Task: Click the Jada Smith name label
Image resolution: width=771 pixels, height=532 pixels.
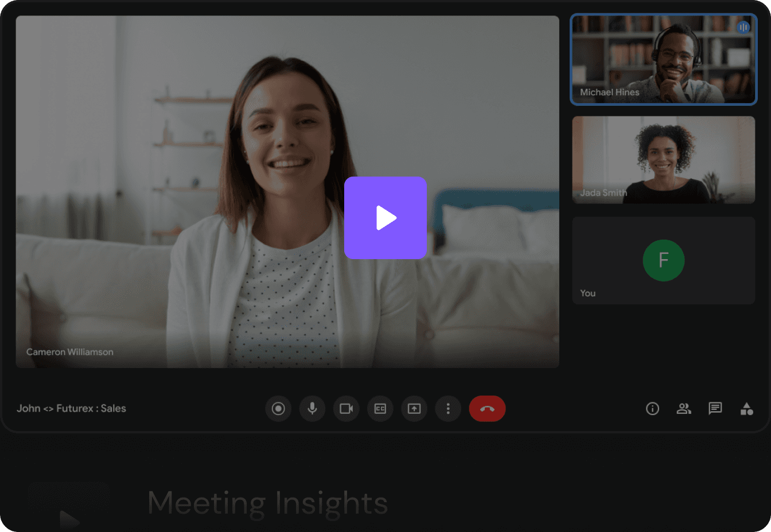Action: [x=603, y=193]
